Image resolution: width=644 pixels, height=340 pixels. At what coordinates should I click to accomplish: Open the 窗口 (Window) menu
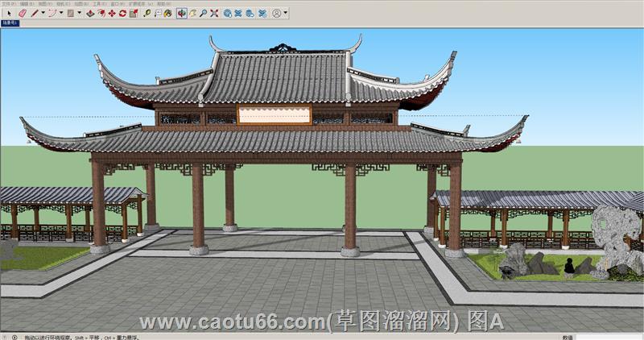click(x=118, y=3)
